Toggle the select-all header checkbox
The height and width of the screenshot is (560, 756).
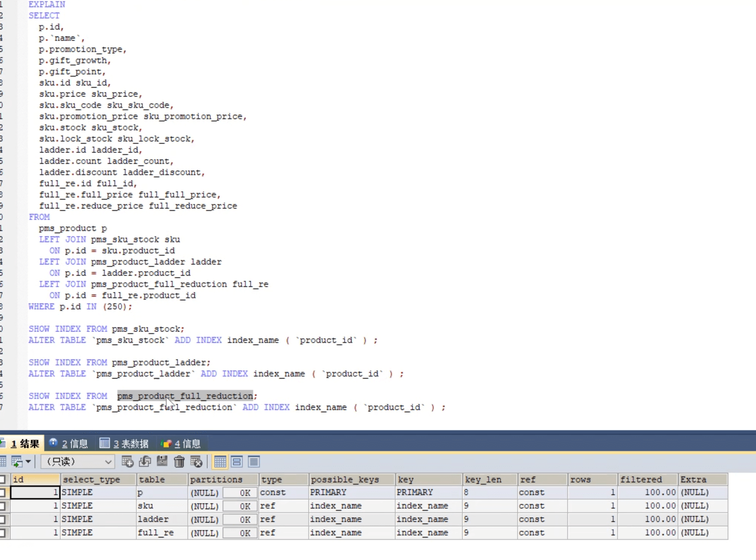point(2,479)
